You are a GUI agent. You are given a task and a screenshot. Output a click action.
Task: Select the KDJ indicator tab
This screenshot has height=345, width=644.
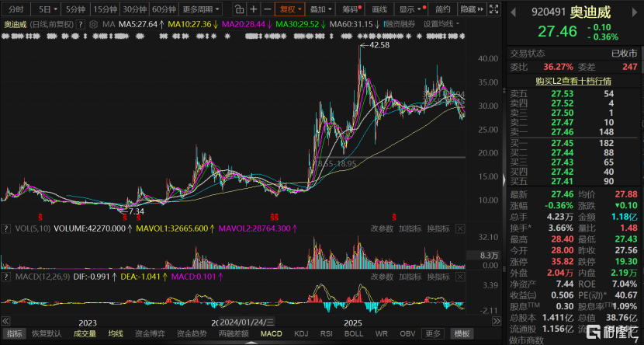coord(301,333)
